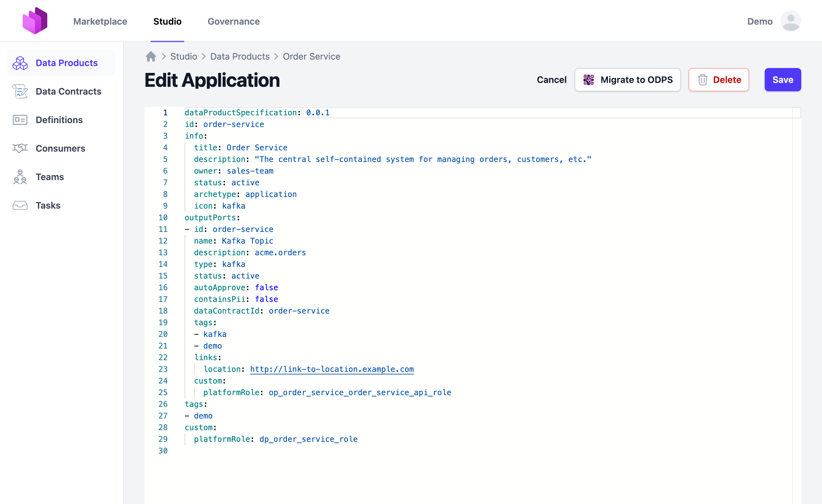
Task: Switch to the Governance tab
Action: [234, 21]
